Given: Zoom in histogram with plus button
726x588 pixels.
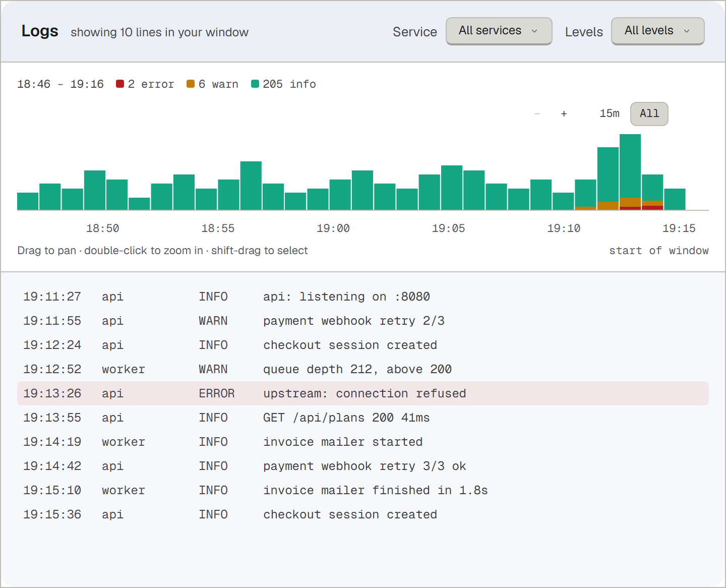Looking at the screenshot, I should [x=564, y=114].
